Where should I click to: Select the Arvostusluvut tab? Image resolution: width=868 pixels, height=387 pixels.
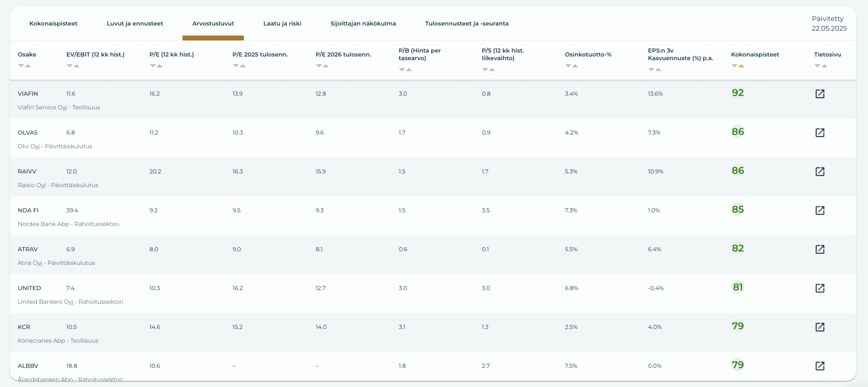coord(213,23)
